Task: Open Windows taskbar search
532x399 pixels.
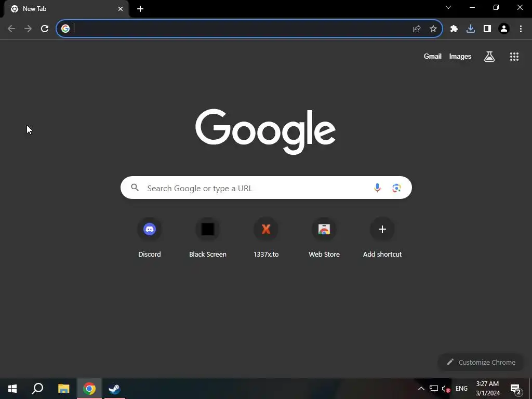Action: tap(37, 389)
